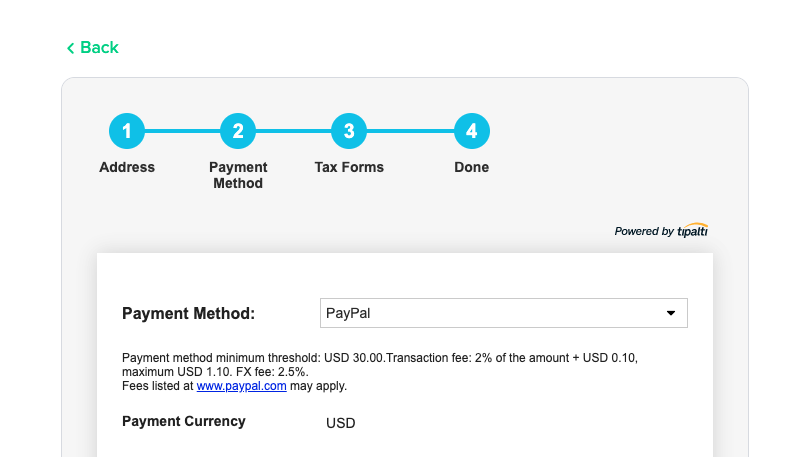Click the Done step label
Image resolution: width=802 pixels, height=457 pixels.
click(x=472, y=167)
